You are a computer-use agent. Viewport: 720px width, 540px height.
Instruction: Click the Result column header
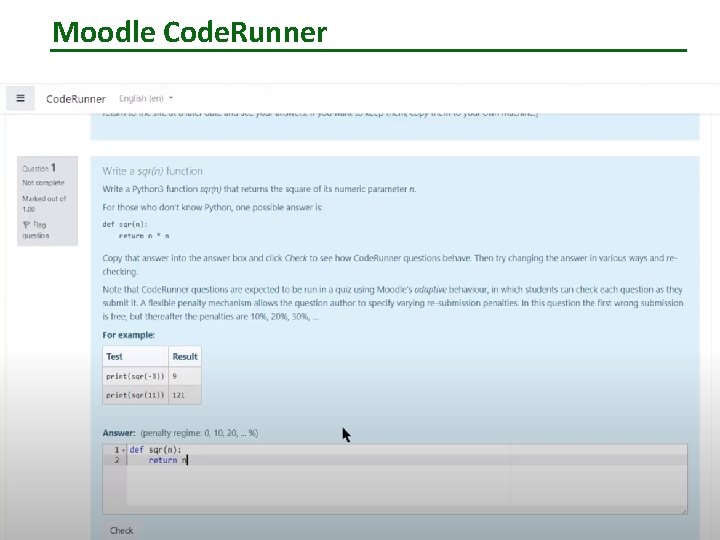185,357
